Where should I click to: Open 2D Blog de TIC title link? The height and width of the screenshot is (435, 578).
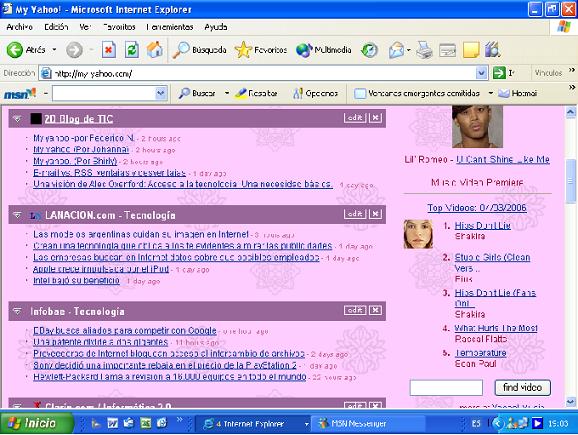click(x=79, y=119)
